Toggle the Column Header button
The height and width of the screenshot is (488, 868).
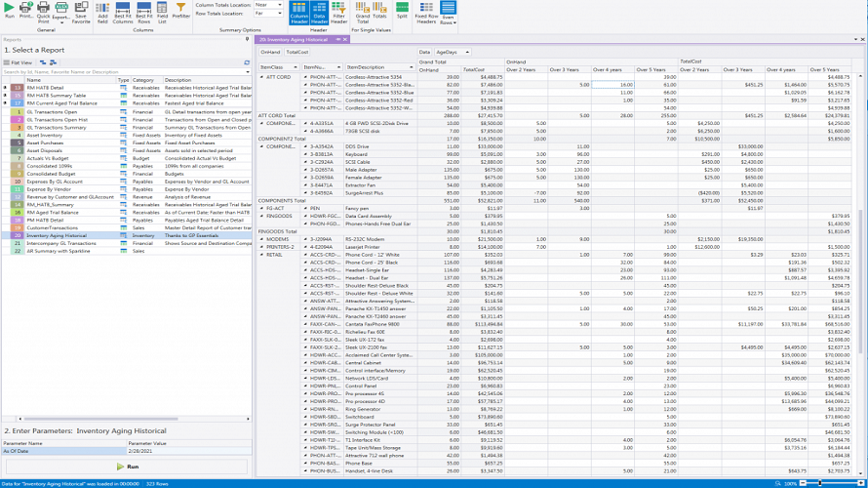(299, 13)
